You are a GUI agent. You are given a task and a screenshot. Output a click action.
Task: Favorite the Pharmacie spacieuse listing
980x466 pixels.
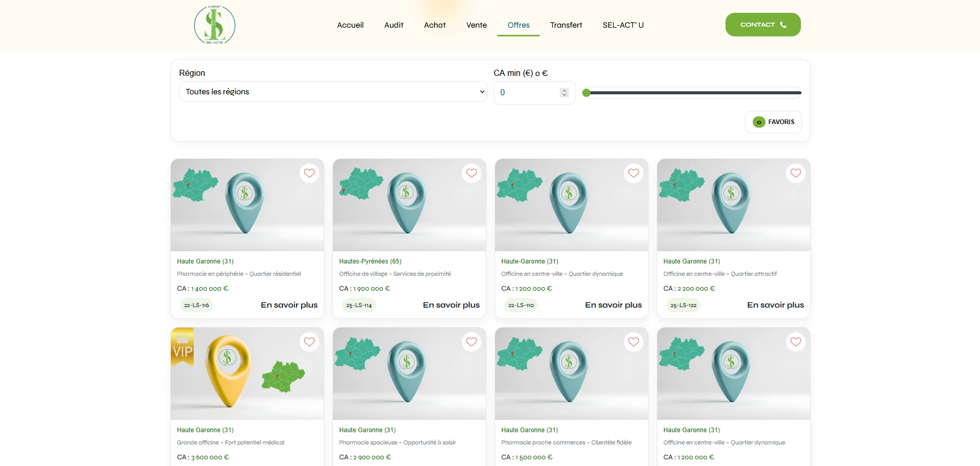(472, 342)
